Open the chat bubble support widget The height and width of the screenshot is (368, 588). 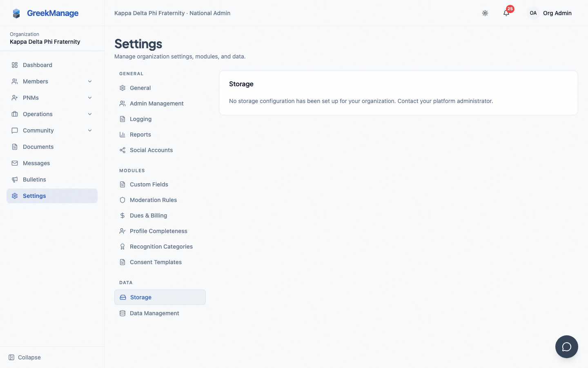(567, 347)
